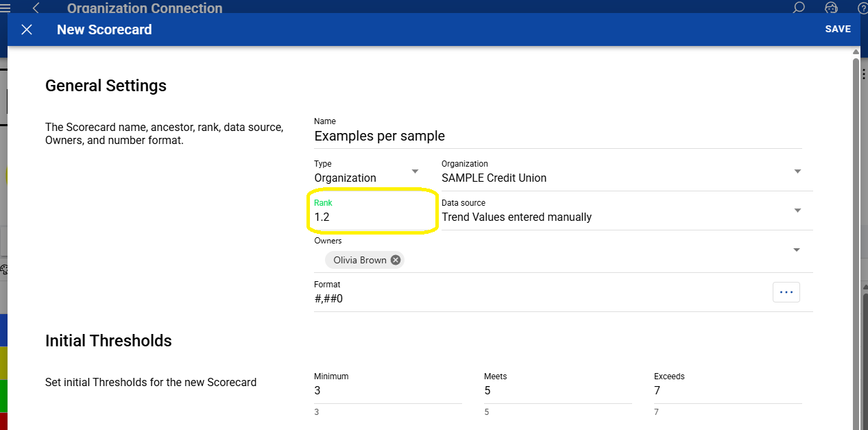
Task: Click the Format field #,##0
Action: tap(538, 298)
